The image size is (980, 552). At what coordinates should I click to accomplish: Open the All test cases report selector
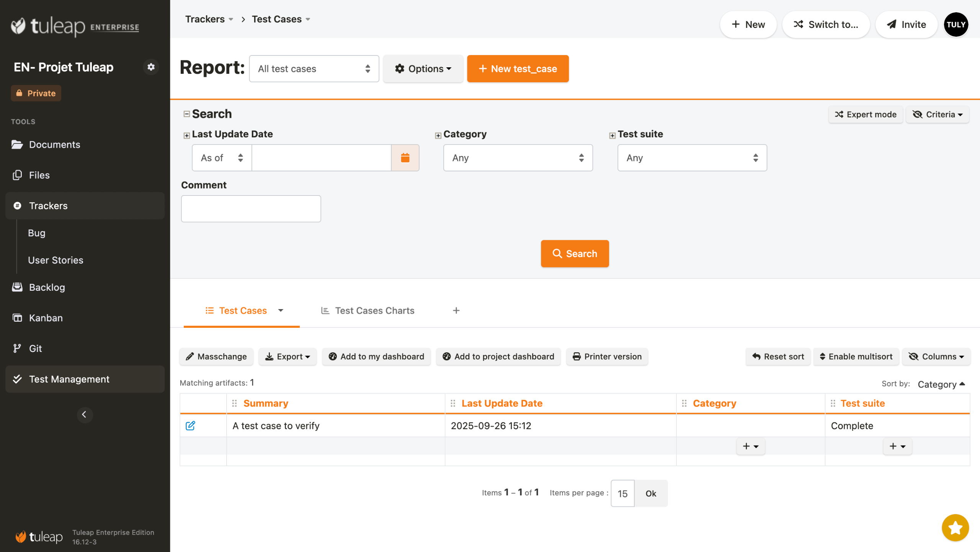point(314,69)
